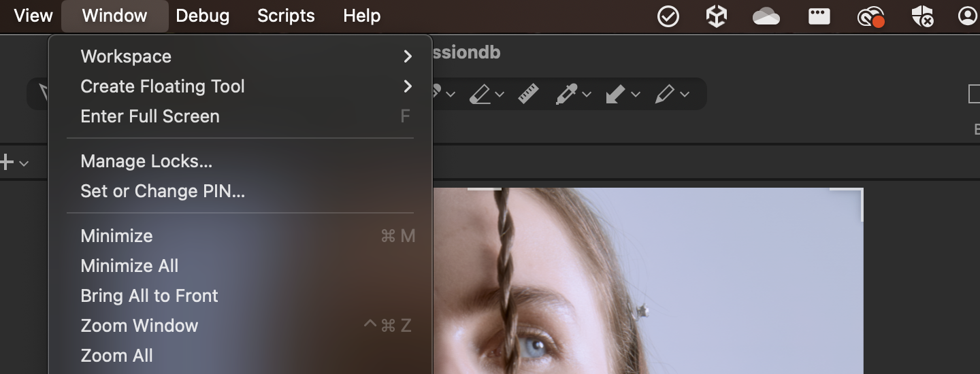Click the Unity Hub menu bar icon
This screenshot has height=374, width=980.
pos(717,16)
